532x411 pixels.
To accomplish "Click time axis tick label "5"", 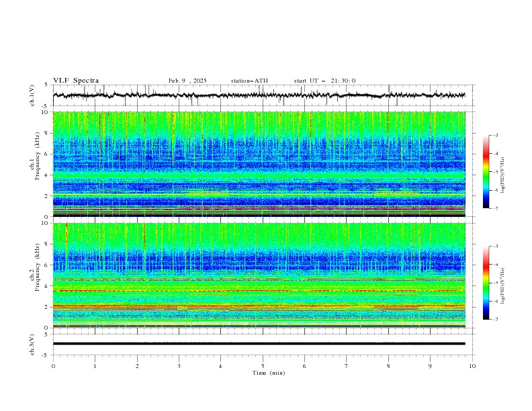I will (x=263, y=366).
